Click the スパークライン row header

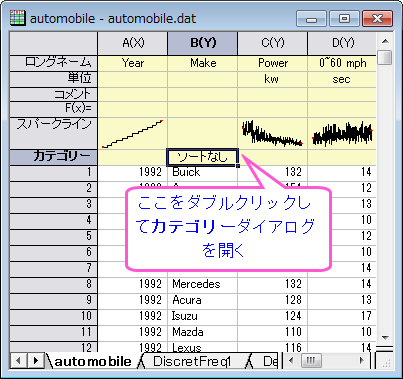tap(54, 133)
